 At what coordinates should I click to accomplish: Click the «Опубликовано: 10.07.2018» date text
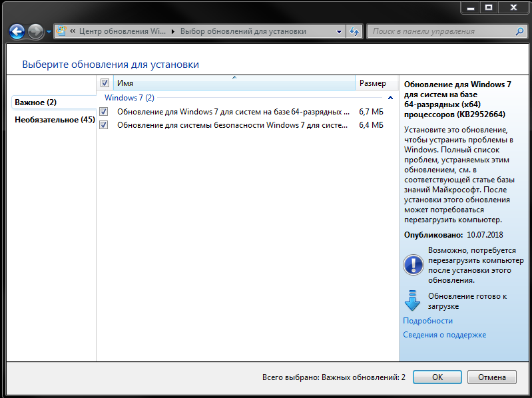(x=453, y=234)
